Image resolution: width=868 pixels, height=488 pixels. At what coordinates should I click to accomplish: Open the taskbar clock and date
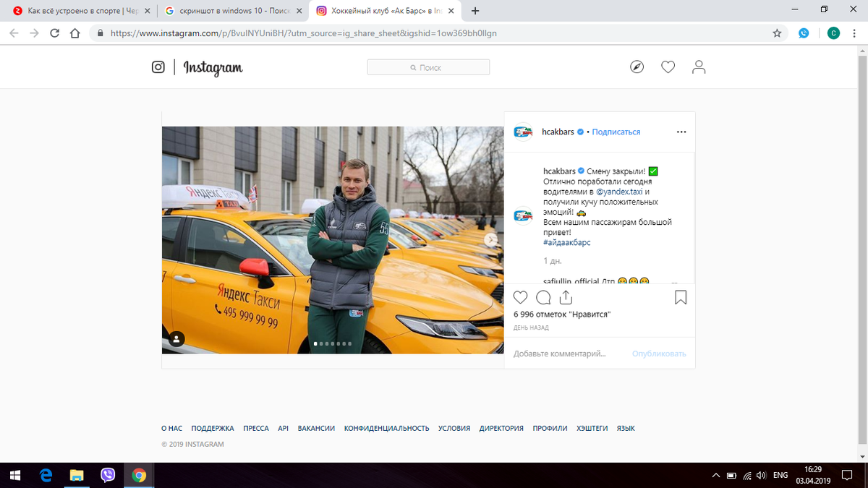(x=814, y=475)
